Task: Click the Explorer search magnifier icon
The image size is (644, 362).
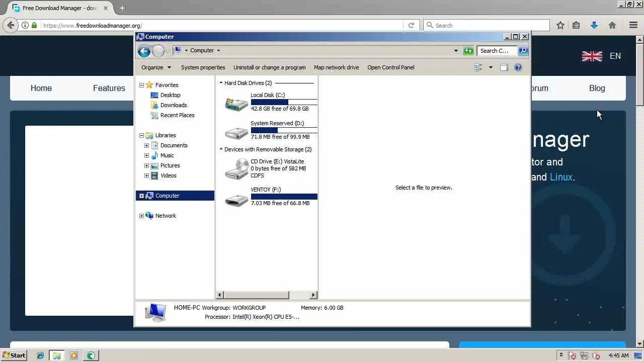Action: pos(523,50)
